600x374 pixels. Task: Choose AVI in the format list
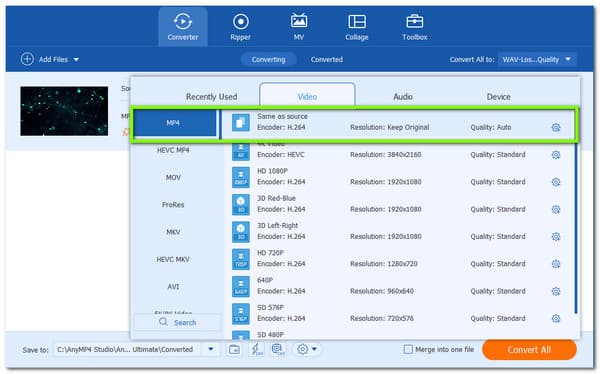173,287
